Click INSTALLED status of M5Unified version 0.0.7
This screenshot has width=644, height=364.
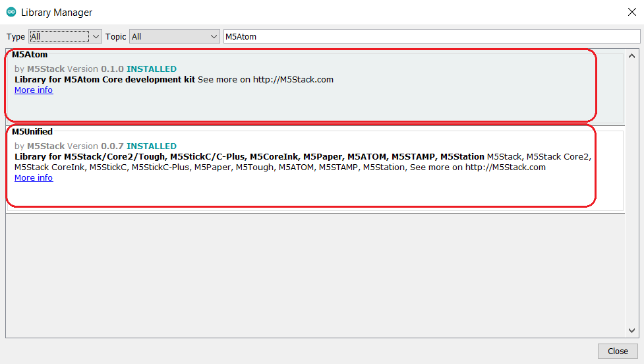[152, 146]
